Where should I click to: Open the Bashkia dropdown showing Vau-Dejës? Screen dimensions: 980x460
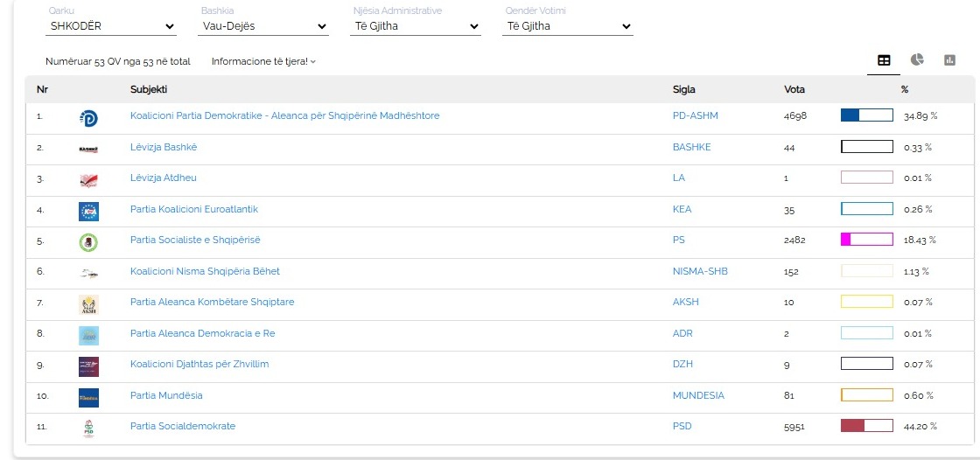click(263, 26)
